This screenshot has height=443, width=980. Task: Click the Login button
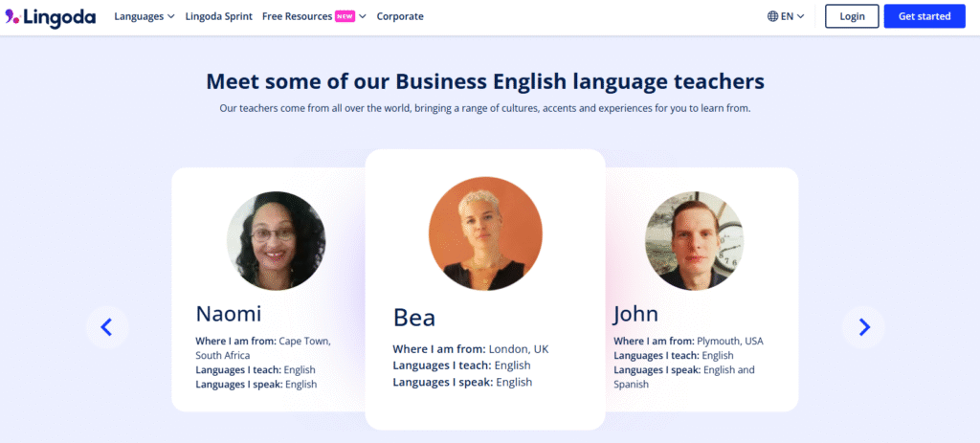coord(851,16)
